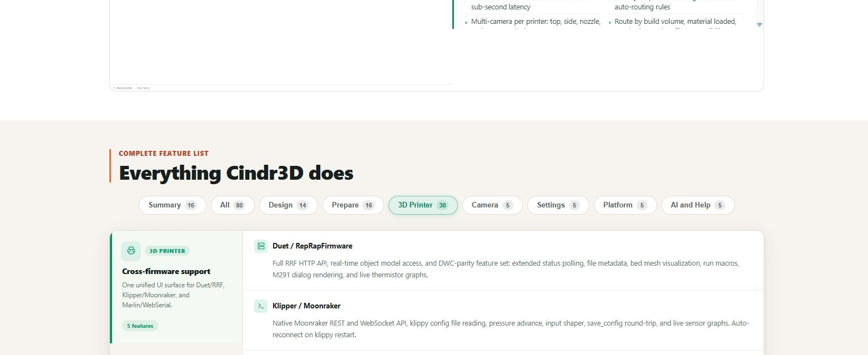Select the 3D Printer tab
Screen dimensions: 868x355
click(x=423, y=205)
